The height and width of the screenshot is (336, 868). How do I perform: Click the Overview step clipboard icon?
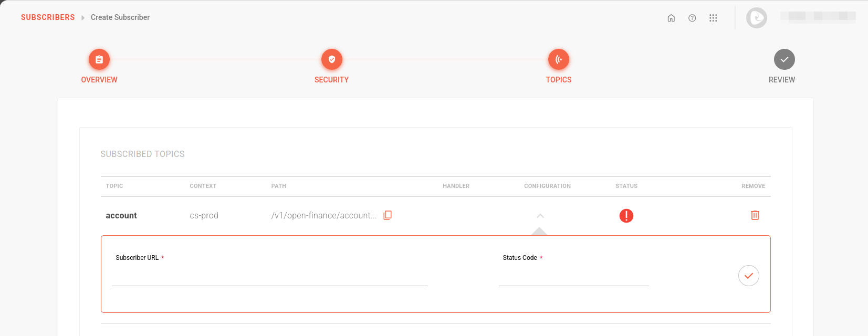(x=99, y=59)
